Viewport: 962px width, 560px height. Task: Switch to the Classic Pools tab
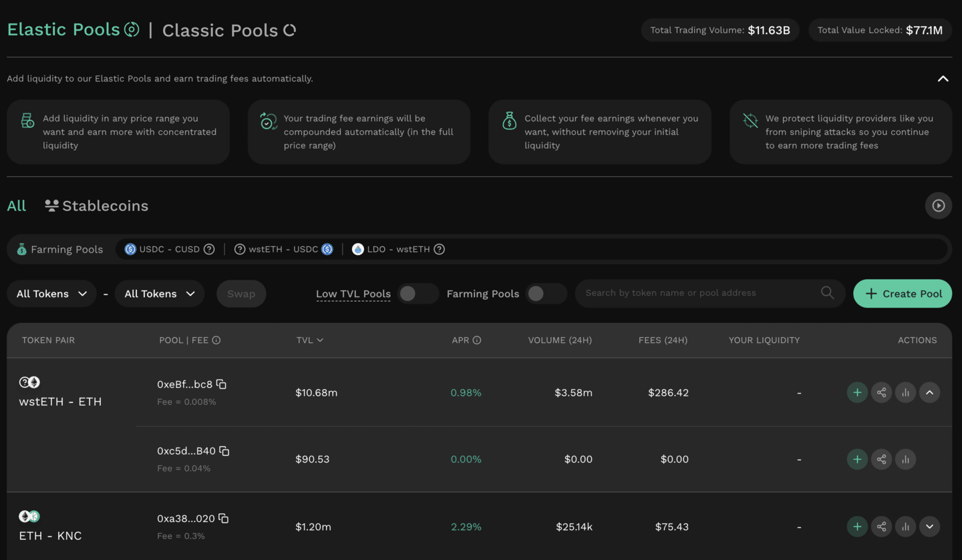(229, 30)
